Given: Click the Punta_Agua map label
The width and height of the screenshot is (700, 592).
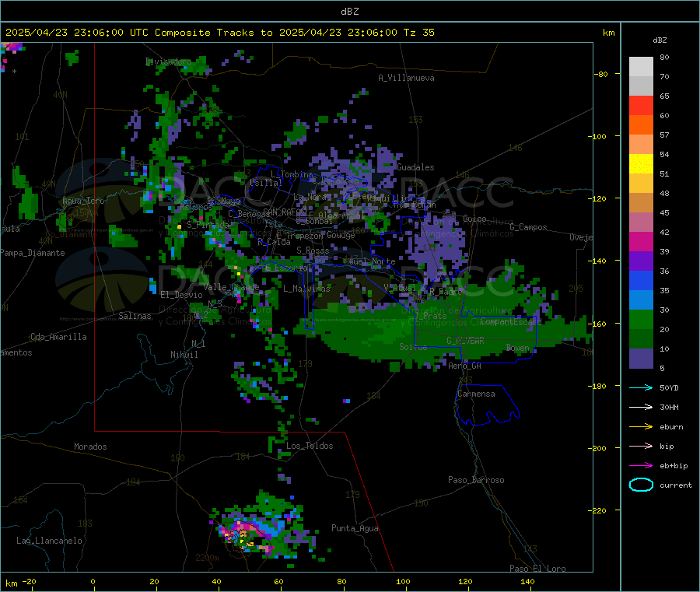Looking at the screenshot, I should tap(355, 528).
